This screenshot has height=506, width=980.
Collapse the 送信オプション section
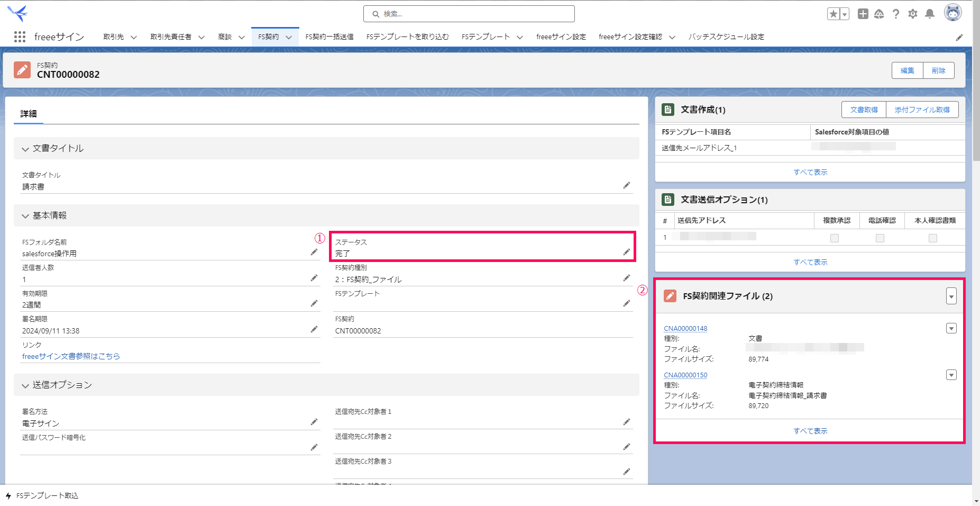pos(25,385)
